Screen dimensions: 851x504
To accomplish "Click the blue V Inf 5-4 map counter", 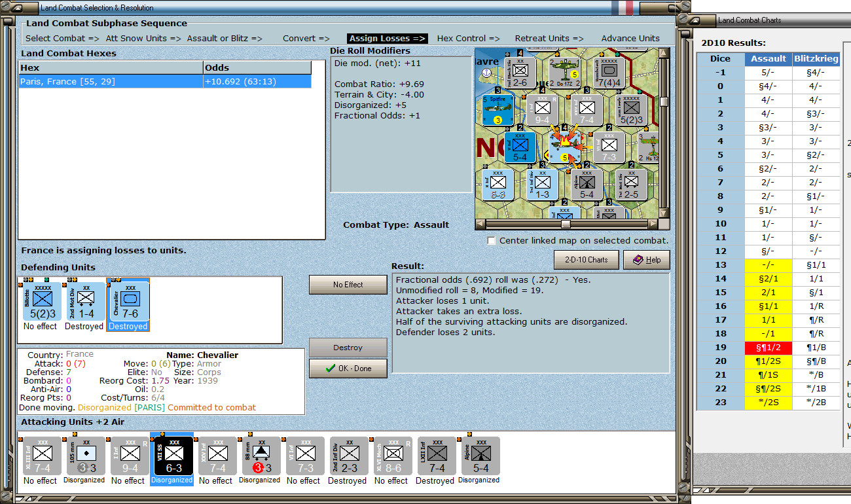I will [520, 147].
